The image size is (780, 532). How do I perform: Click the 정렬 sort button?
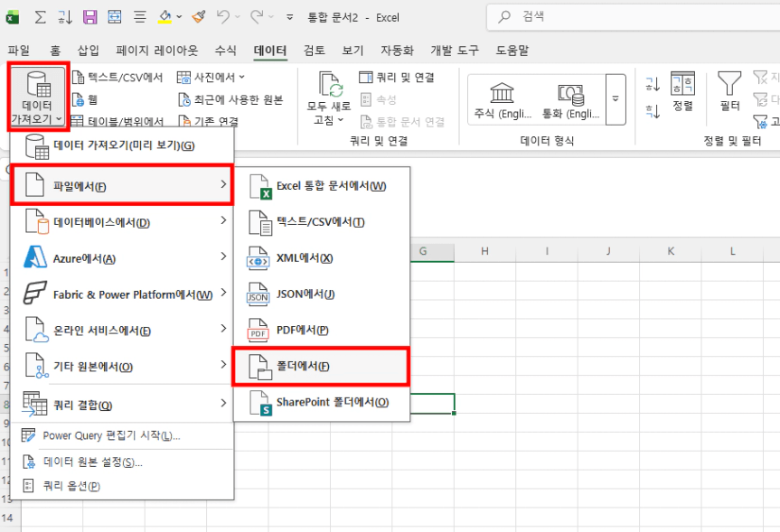coord(682,93)
